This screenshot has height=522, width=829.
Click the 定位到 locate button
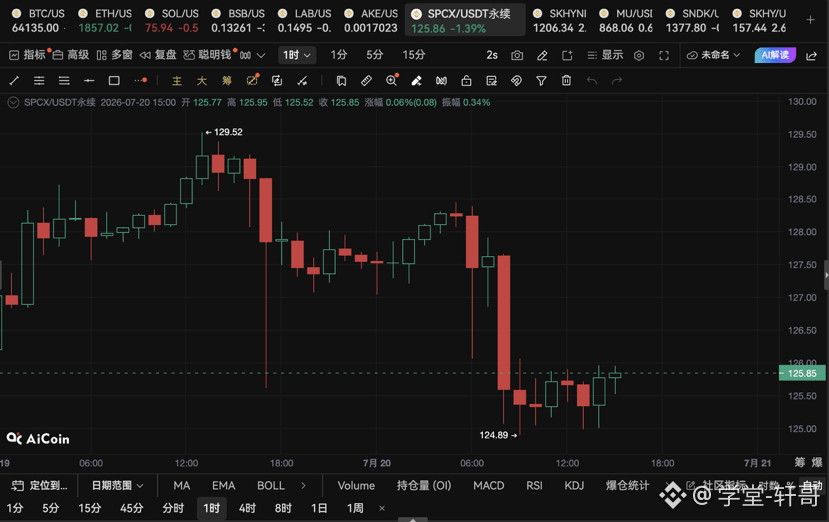click(40, 486)
